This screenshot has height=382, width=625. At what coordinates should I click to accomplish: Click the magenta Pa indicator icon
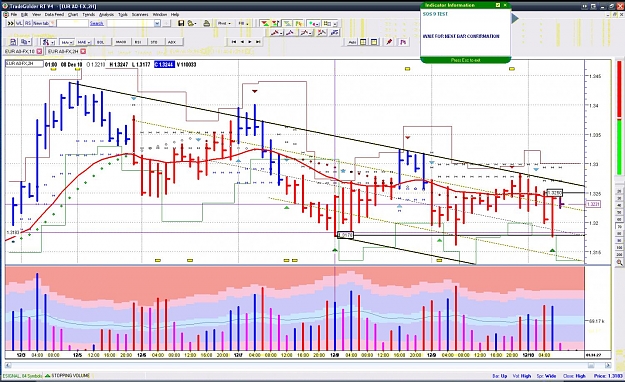click(x=403, y=42)
